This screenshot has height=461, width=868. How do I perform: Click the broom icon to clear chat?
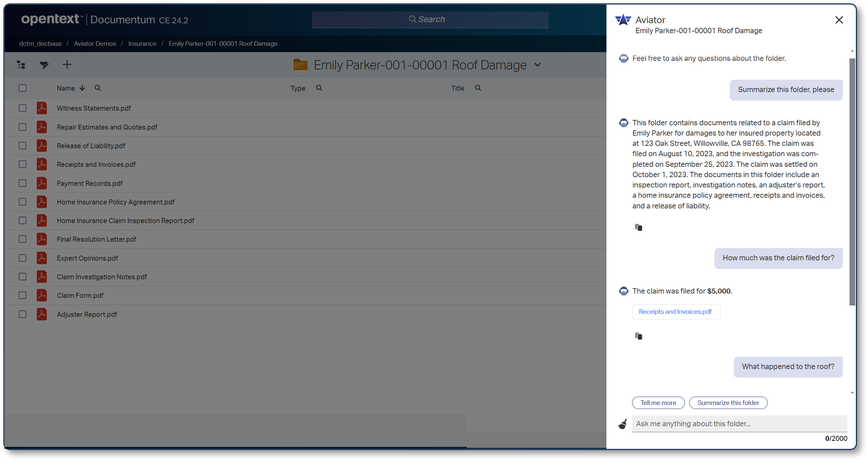[623, 424]
